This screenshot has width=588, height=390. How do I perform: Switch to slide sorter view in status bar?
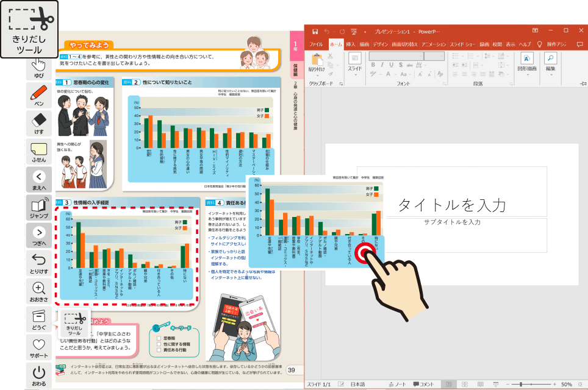pyautogui.click(x=465, y=385)
